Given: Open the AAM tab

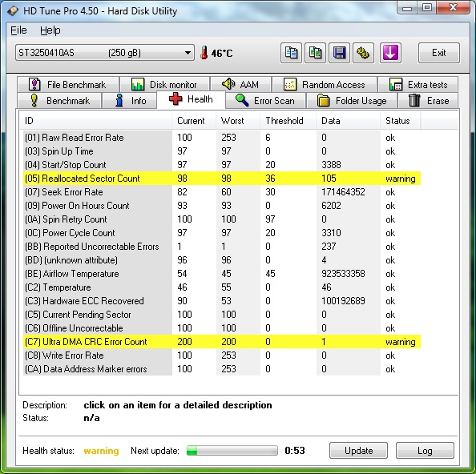Looking at the screenshot, I should click(240, 84).
